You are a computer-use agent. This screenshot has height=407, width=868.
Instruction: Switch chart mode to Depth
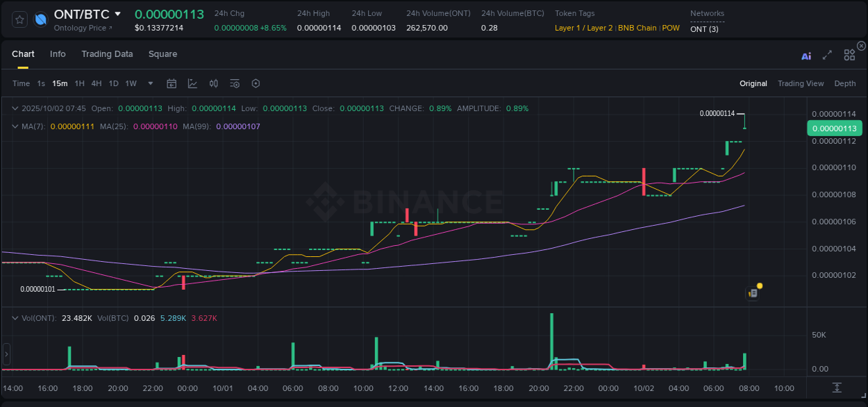click(844, 83)
